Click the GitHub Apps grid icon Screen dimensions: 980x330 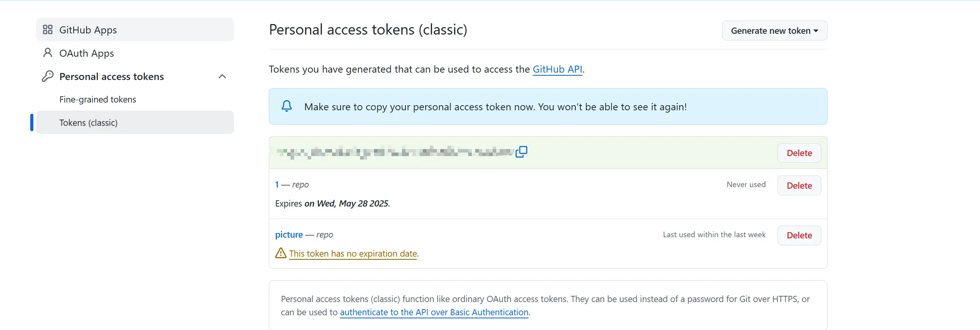click(x=48, y=30)
